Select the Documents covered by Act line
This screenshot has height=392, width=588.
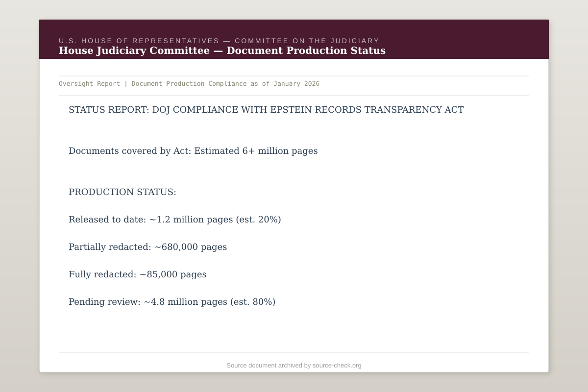(193, 150)
